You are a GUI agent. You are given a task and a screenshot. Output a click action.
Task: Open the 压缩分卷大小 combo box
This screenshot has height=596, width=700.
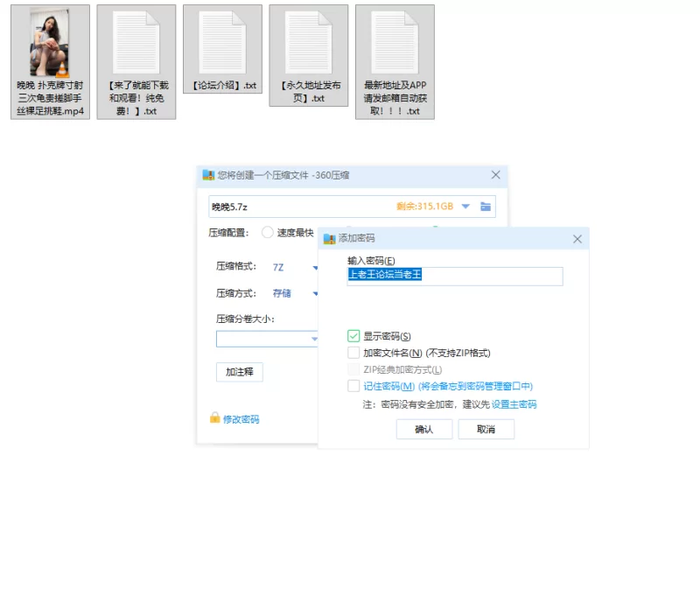[x=267, y=339]
